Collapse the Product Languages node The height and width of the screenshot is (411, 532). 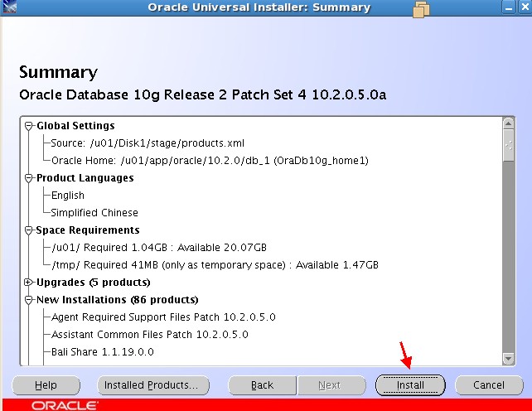(29, 178)
